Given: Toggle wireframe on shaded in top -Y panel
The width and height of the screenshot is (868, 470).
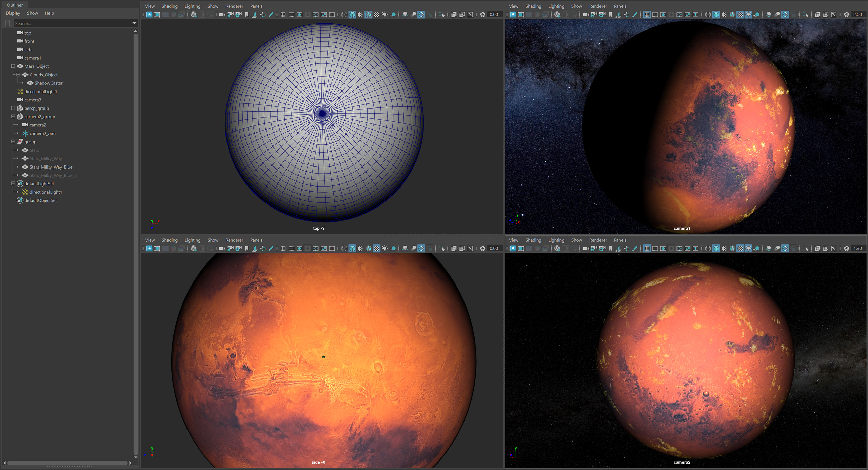Looking at the screenshot, I should click(369, 15).
